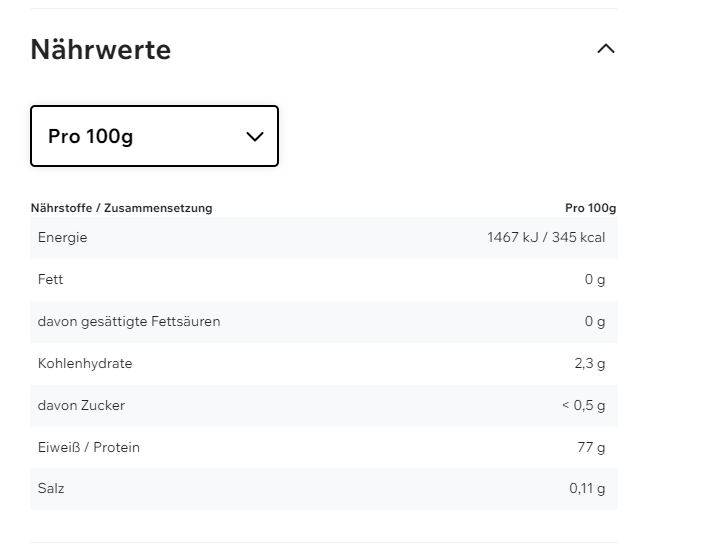This screenshot has width=710, height=554.
Task: Select the Eiweiß / Protein row label
Action: tap(89, 448)
